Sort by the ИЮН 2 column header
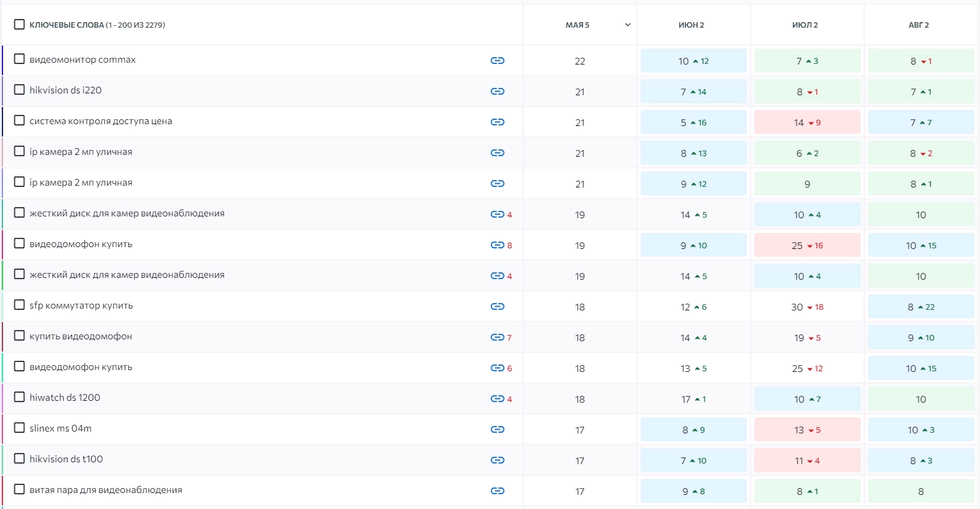Image resolution: width=980 pixels, height=509 pixels. tap(691, 25)
